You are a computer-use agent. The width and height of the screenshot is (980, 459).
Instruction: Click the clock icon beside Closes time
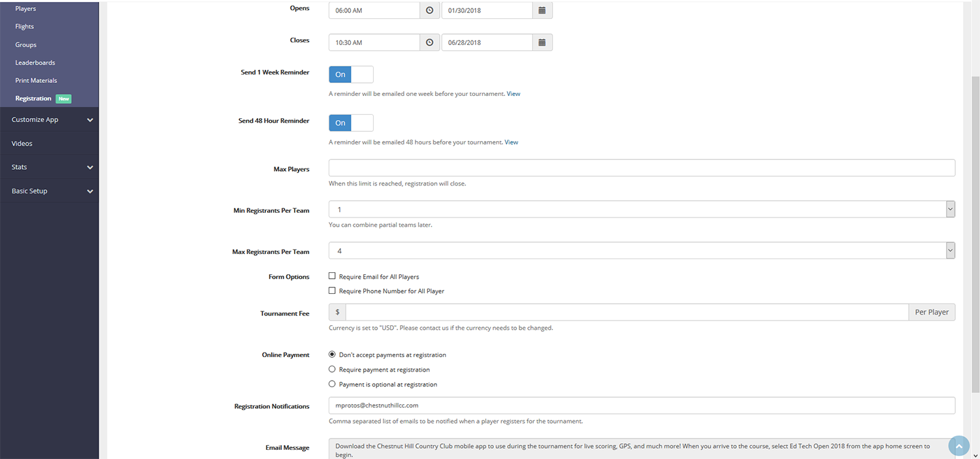[429, 42]
